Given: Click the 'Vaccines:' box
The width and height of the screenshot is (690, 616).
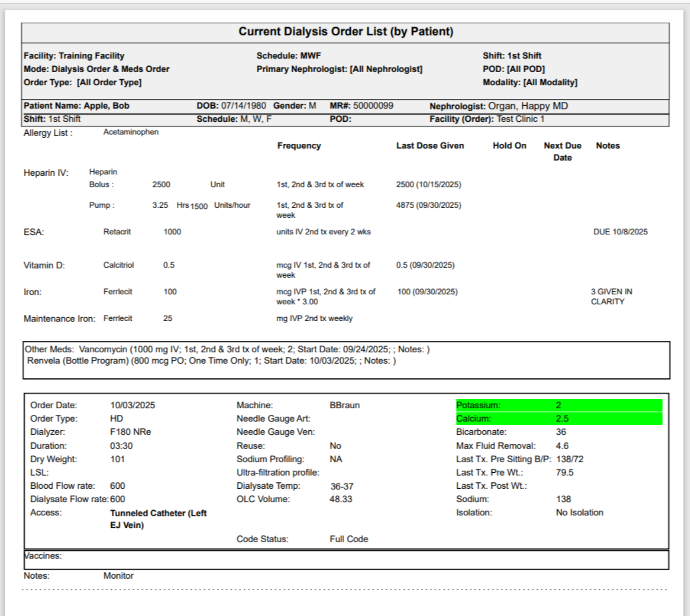Looking at the screenshot, I should [346, 559].
